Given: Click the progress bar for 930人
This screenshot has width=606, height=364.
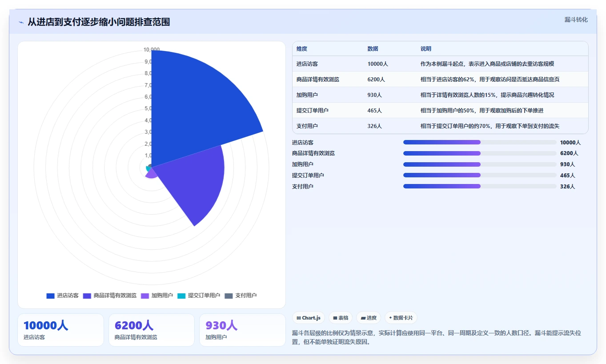Looking at the screenshot, I should 480,164.
